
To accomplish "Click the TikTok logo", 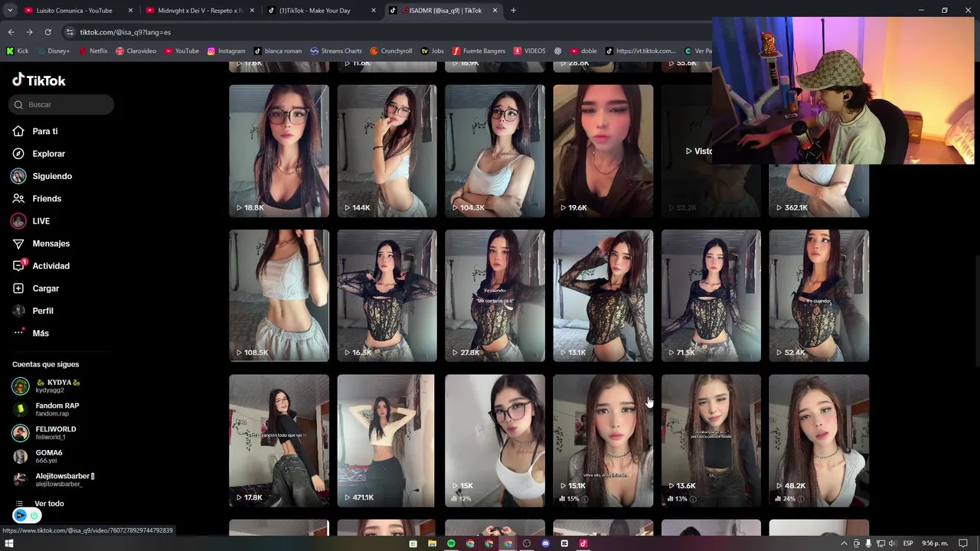I will [x=39, y=80].
